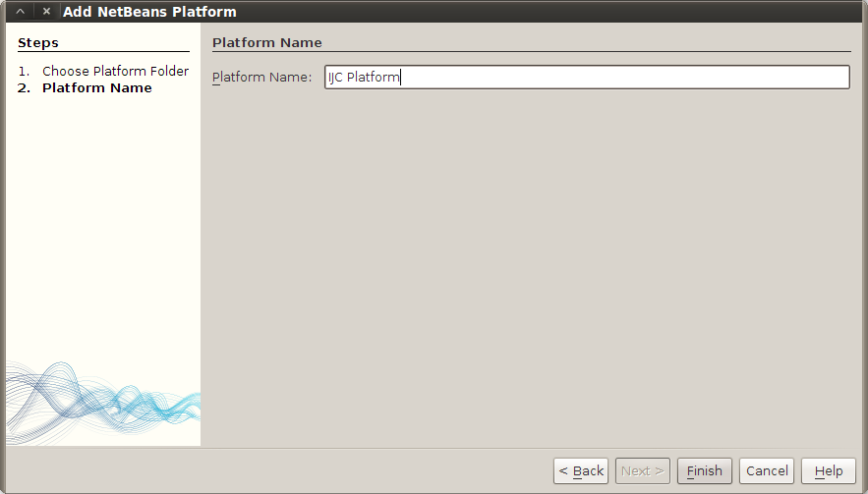
Task: Click the Add NetBeans Platform window title
Action: tap(149, 12)
